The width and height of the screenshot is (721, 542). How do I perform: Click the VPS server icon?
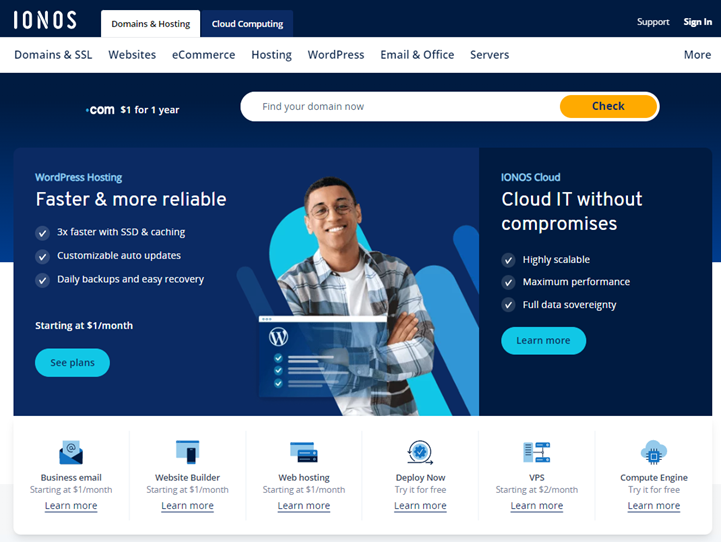[x=537, y=452]
